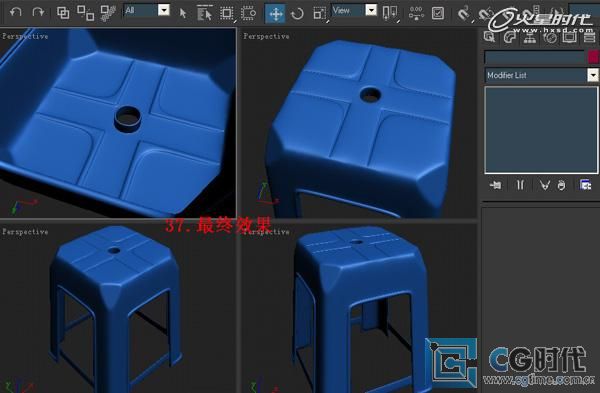Choose the Bind to Space Warp tool
This screenshot has height=393, width=600.
108,13
